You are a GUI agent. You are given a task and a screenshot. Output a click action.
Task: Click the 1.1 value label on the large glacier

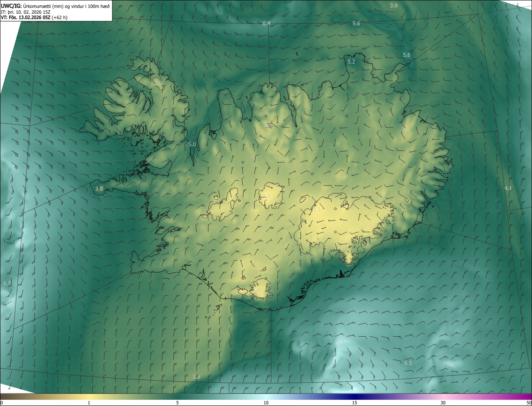317,210
